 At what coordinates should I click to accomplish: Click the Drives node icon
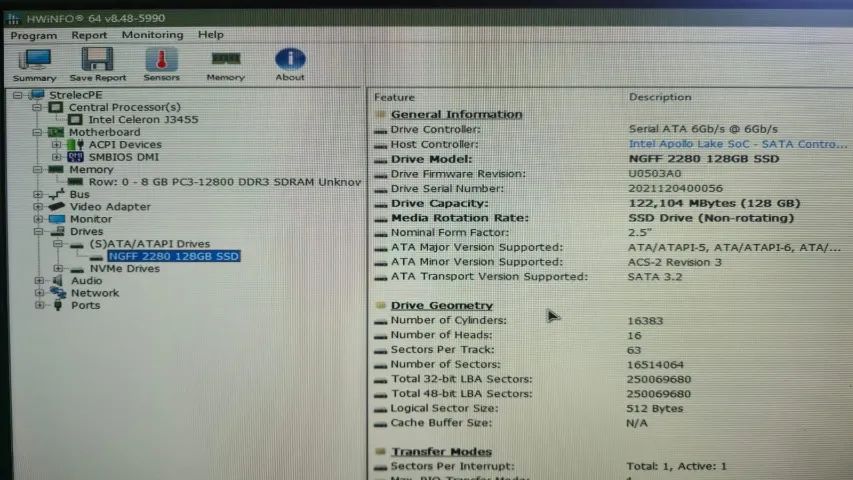click(x=57, y=231)
